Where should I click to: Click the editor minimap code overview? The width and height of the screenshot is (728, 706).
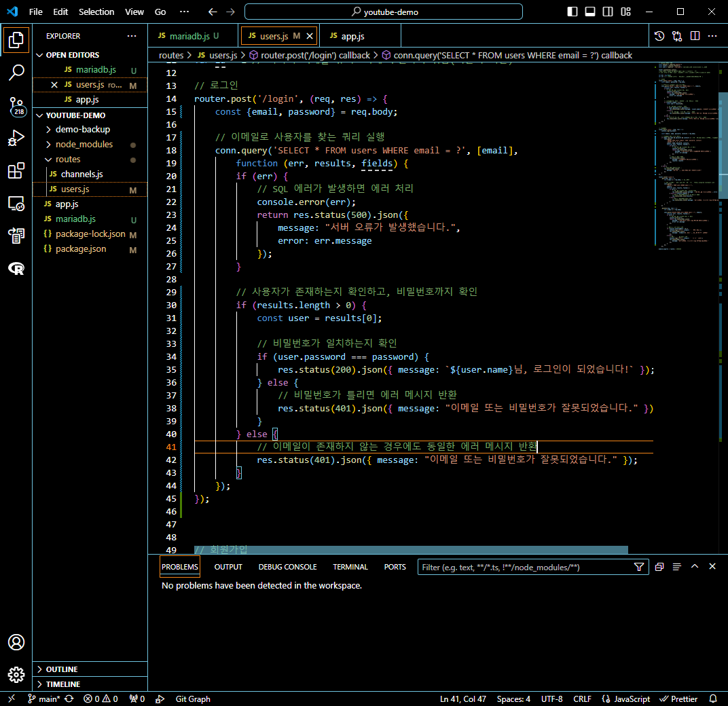tap(685, 157)
